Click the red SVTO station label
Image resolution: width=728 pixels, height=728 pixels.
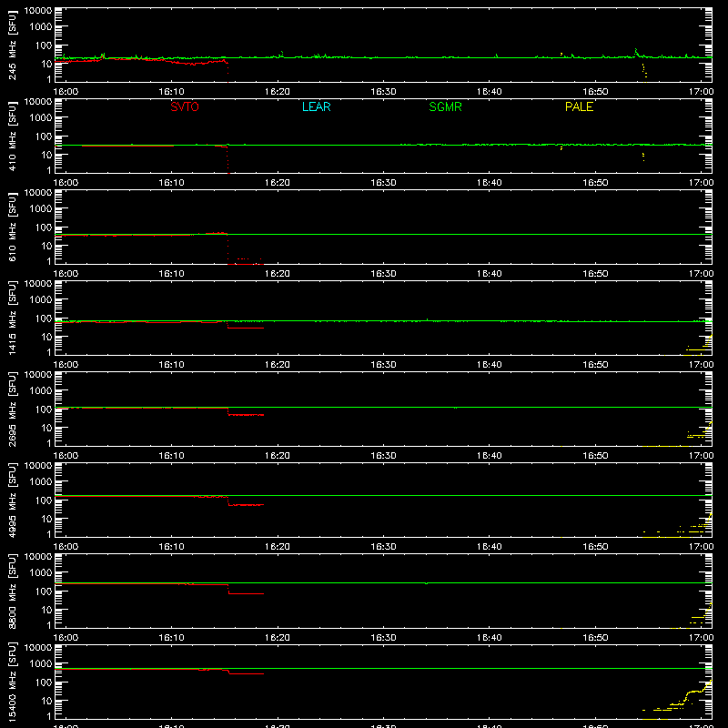coord(185,106)
